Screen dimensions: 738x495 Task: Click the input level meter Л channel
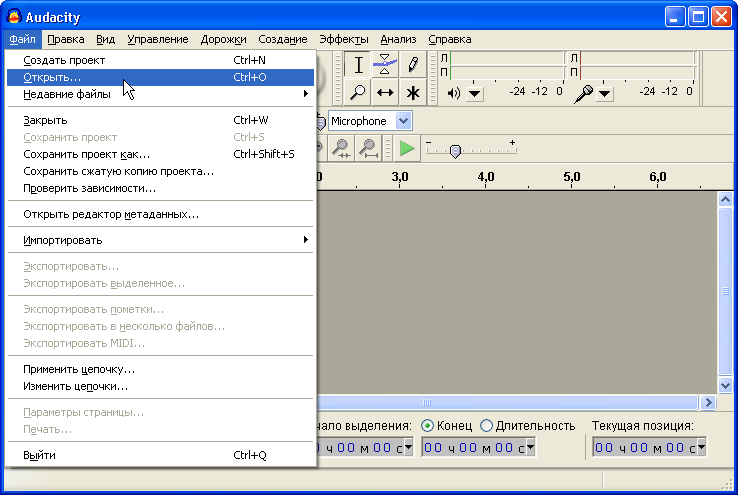637,58
